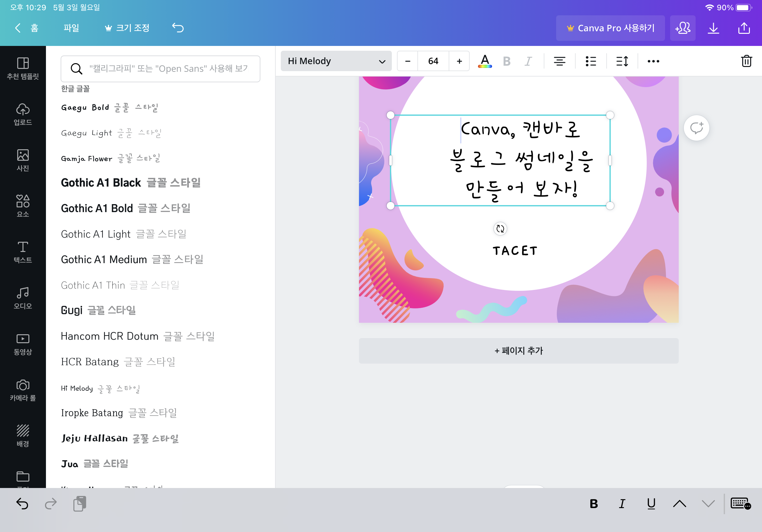
Task: Click the text alignment icon
Action: [559, 61]
